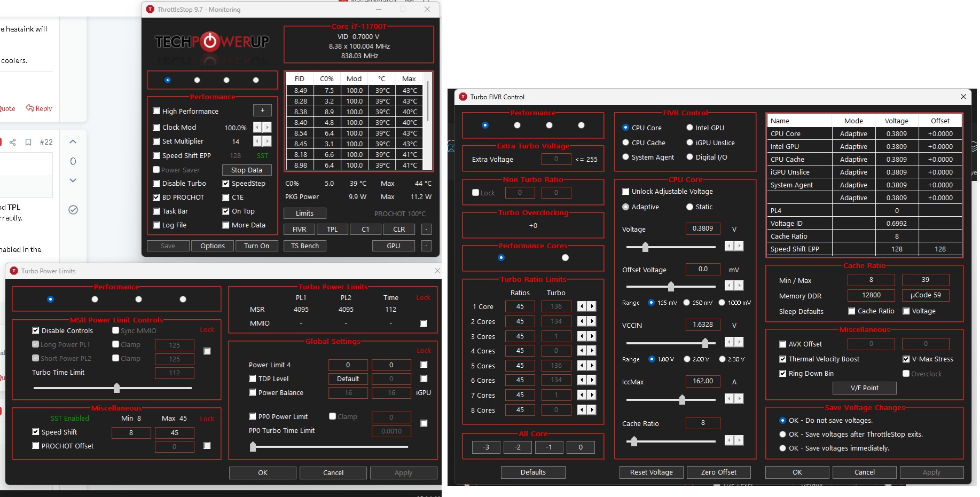This screenshot has width=980, height=497.
Task: Click the IccMax value field
Action: tap(703, 381)
